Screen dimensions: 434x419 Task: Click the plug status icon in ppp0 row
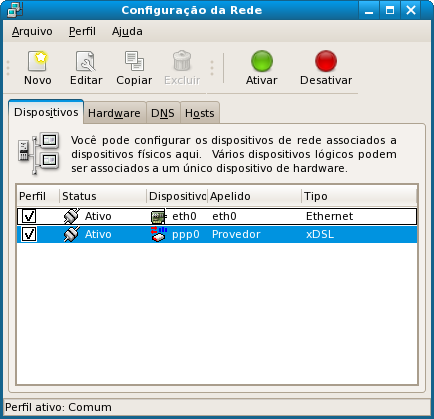coord(72,234)
